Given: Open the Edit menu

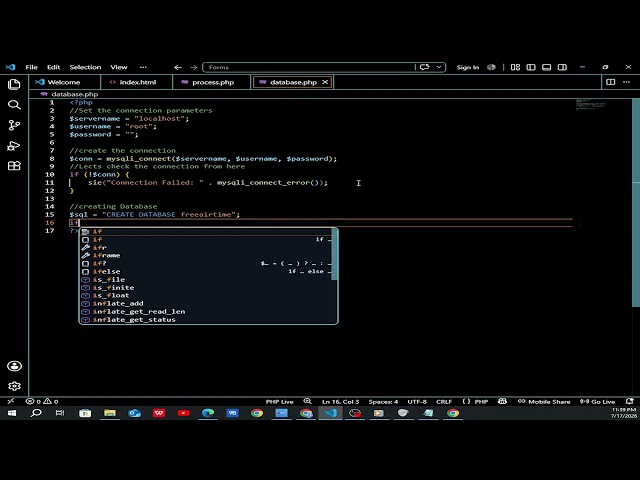Looking at the screenshot, I should 53,67.
